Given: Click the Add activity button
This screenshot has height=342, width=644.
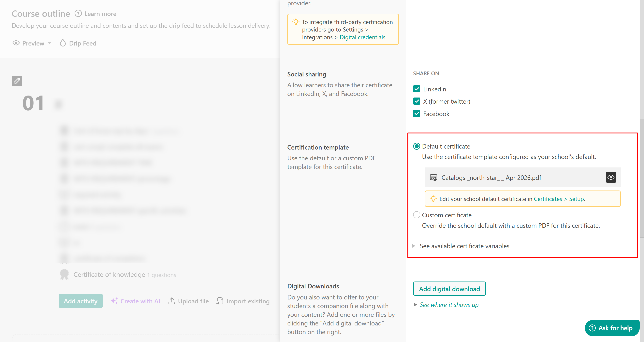Looking at the screenshot, I should [80, 301].
